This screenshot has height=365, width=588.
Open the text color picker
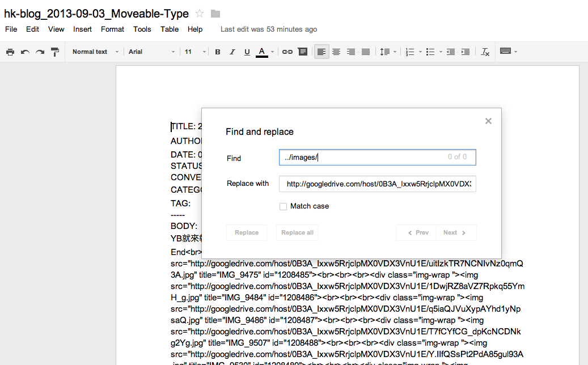pyautogui.click(x=261, y=52)
